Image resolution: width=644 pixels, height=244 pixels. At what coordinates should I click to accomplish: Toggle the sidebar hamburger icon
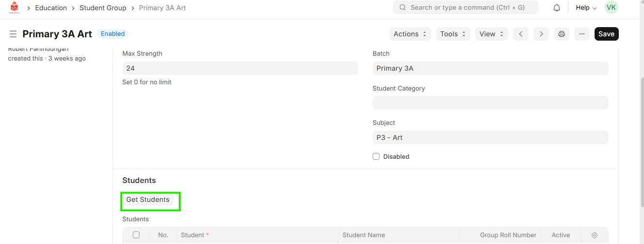pyautogui.click(x=13, y=34)
